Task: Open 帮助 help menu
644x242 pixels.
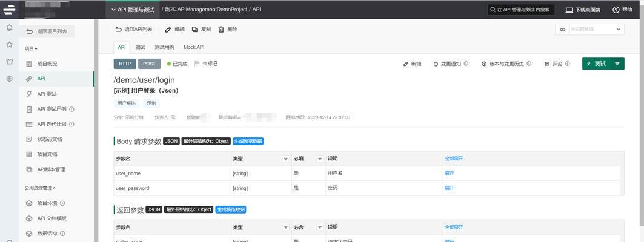Action: click(622, 10)
